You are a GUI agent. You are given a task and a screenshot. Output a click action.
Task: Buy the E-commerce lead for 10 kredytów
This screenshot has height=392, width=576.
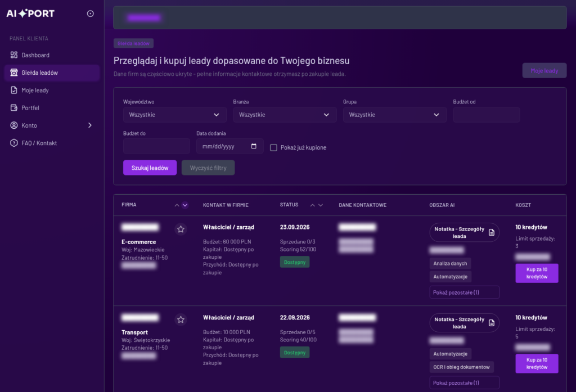pyautogui.click(x=537, y=273)
